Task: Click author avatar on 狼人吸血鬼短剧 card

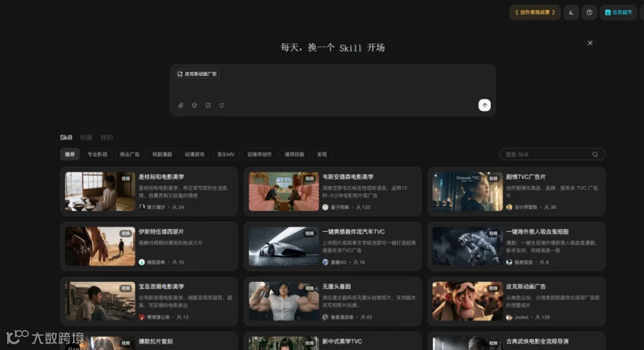Action: click(x=509, y=262)
